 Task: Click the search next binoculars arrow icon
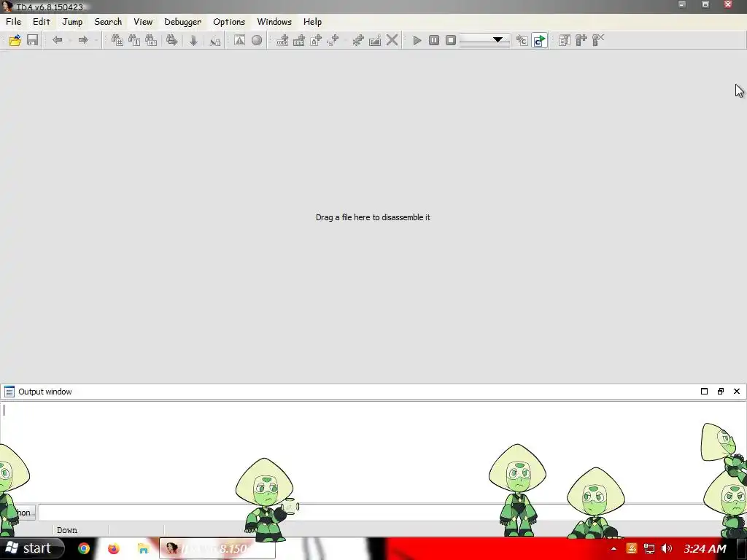tap(172, 41)
